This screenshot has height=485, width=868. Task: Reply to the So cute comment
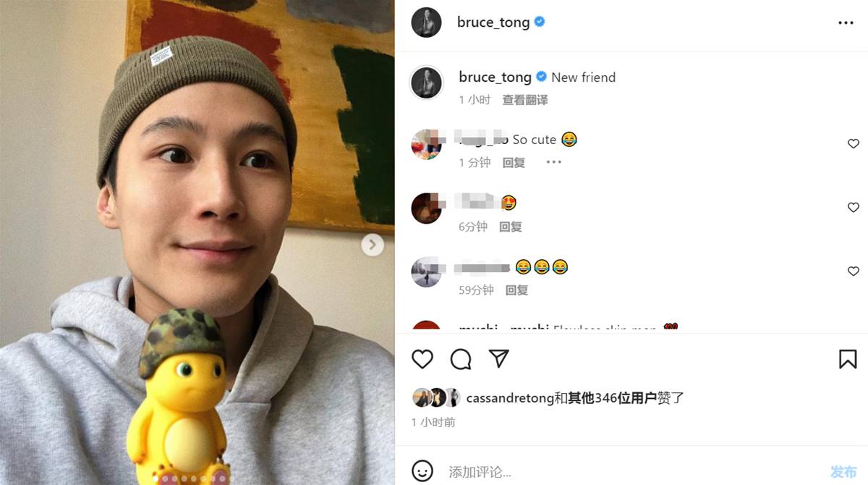click(x=514, y=163)
